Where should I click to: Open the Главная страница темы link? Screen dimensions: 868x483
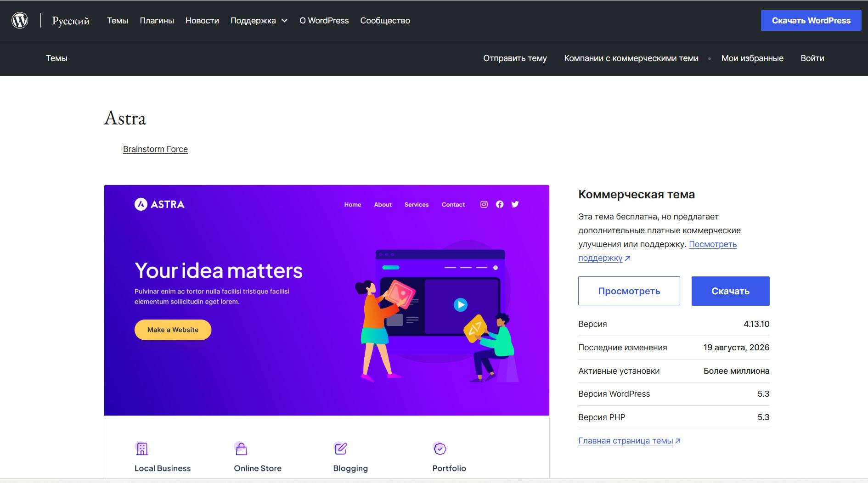[x=629, y=441]
